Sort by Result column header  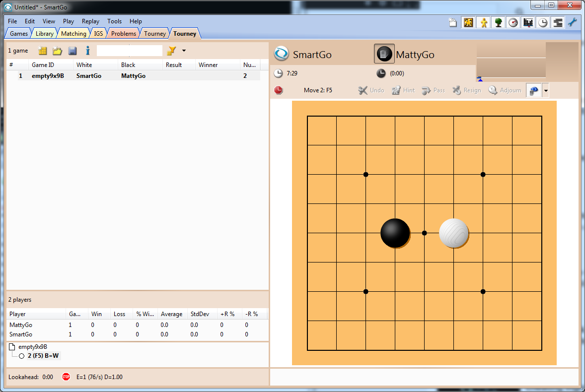coord(179,65)
